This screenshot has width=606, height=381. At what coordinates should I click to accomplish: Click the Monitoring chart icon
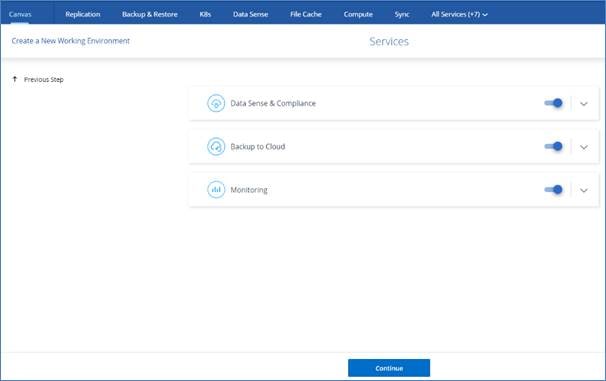(216, 190)
